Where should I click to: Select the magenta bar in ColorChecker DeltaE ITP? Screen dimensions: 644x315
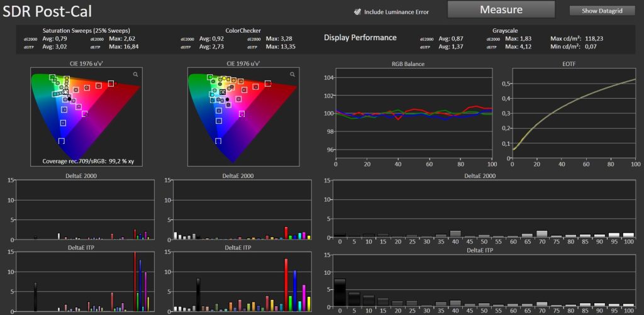pyautogui.click(x=304, y=298)
